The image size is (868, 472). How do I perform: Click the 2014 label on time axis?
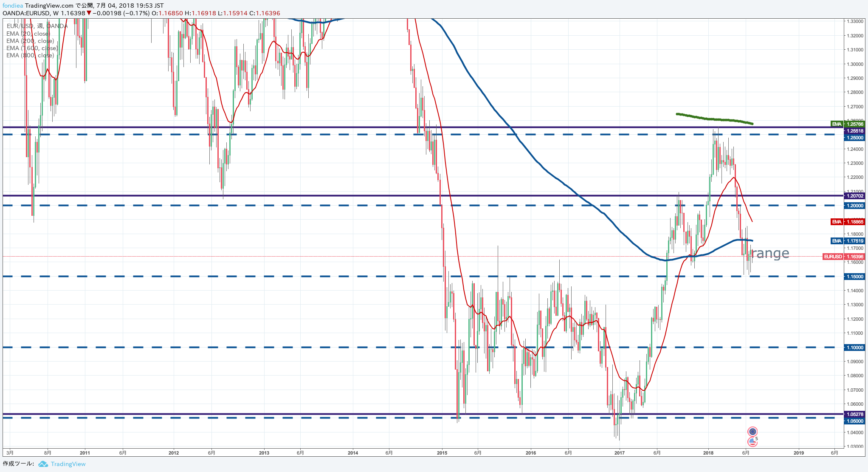[353, 453]
